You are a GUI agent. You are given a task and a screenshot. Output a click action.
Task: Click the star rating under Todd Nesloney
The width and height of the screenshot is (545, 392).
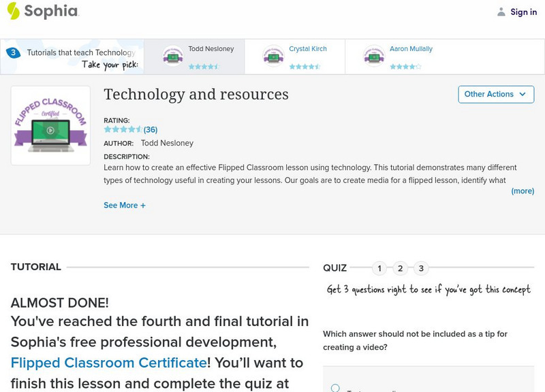tap(204, 66)
